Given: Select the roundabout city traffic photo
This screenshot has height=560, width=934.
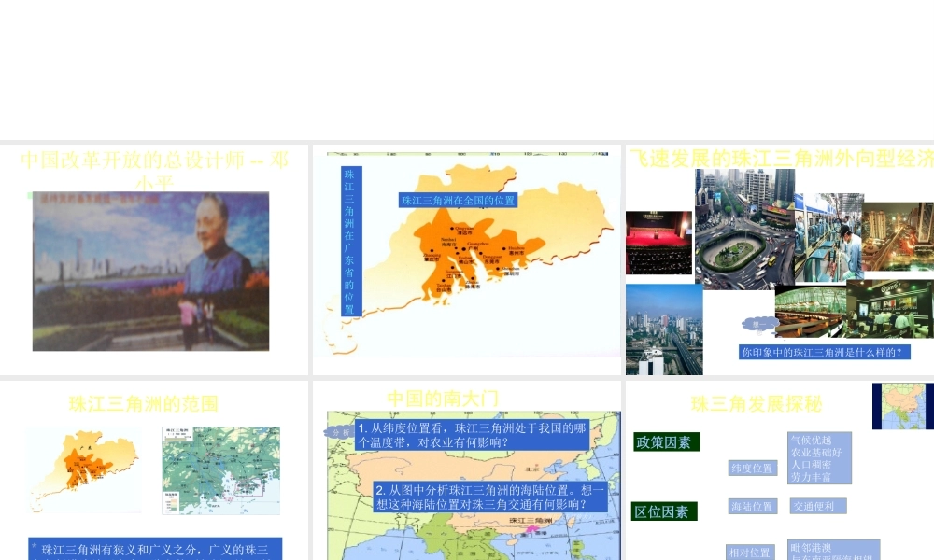Looking at the screenshot, I should pyautogui.click(x=744, y=229).
